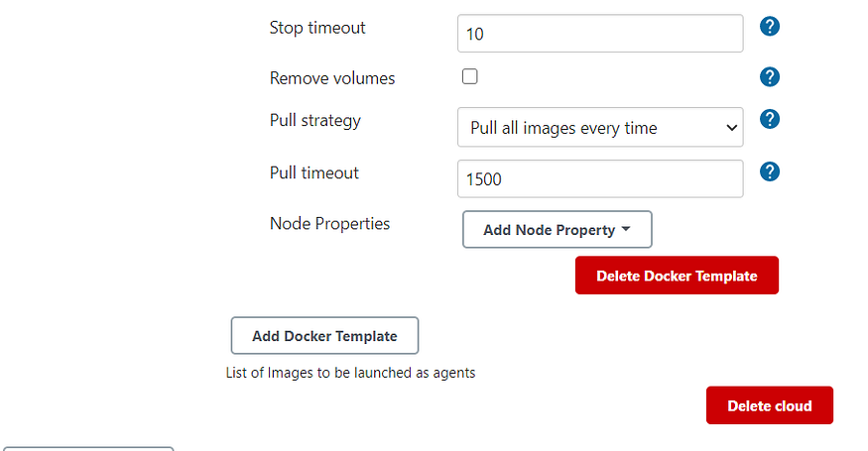Open help for Stop timeout

point(770,26)
